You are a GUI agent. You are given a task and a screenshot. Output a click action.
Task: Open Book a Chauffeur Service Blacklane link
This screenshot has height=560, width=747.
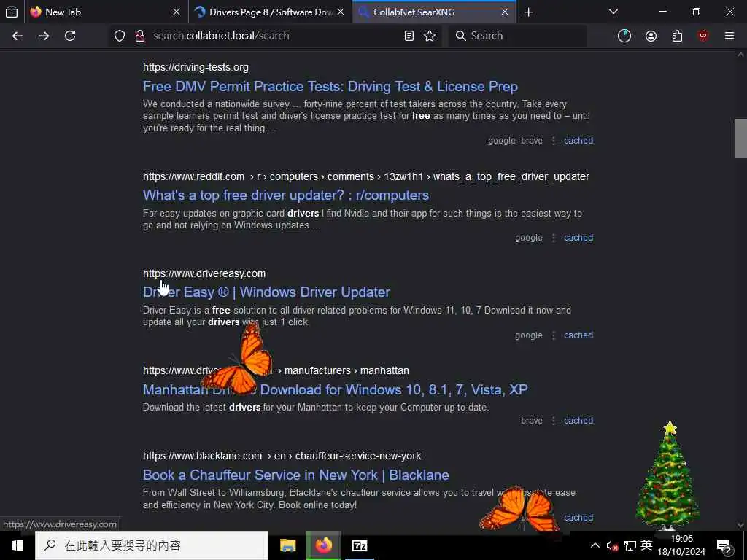click(x=296, y=475)
